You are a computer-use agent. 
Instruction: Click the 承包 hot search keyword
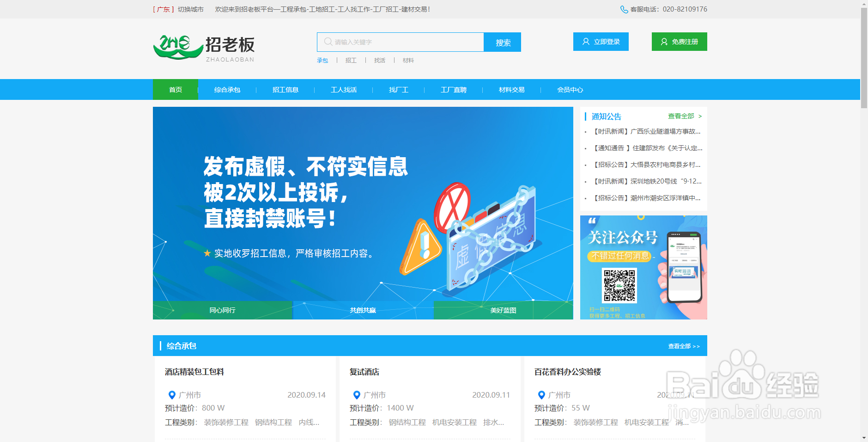point(322,60)
